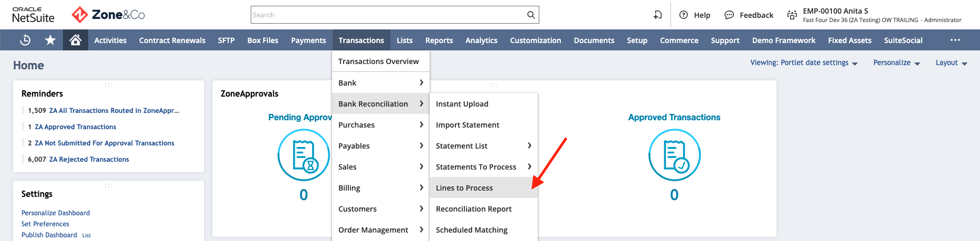980x241 pixels.
Task: Open ZA Rejected Transactions reminder
Action: [x=89, y=160]
